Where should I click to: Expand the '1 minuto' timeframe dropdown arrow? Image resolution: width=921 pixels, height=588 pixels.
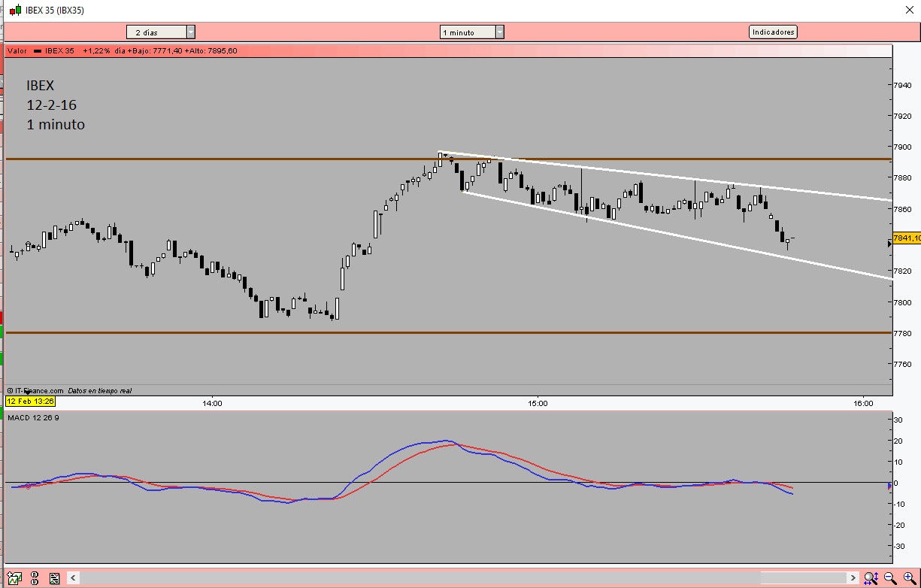click(x=499, y=32)
